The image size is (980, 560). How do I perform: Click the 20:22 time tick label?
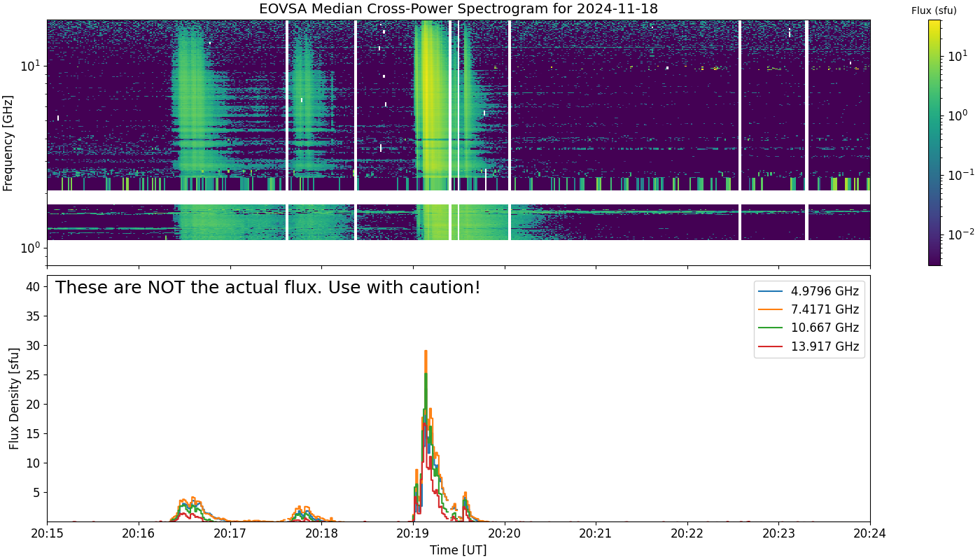point(687,533)
